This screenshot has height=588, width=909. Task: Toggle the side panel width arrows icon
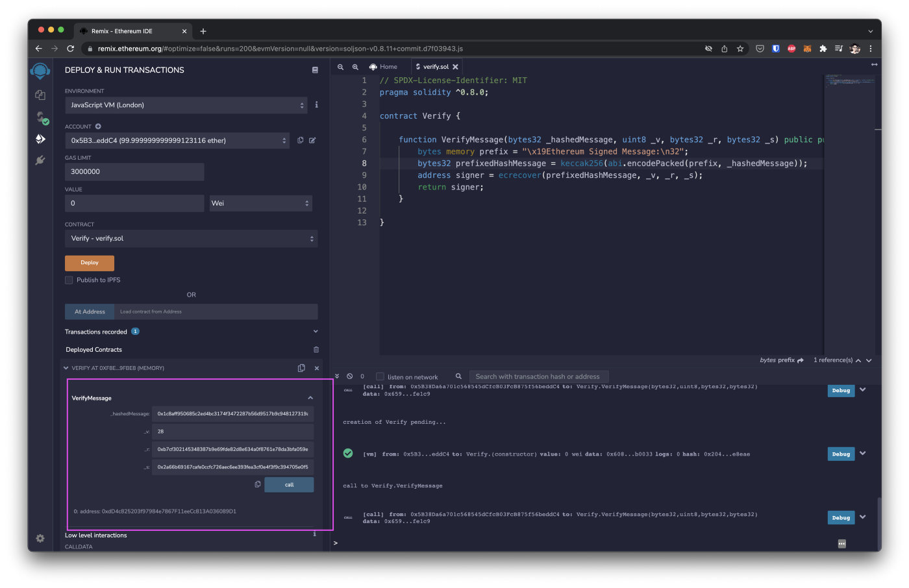pyautogui.click(x=874, y=64)
